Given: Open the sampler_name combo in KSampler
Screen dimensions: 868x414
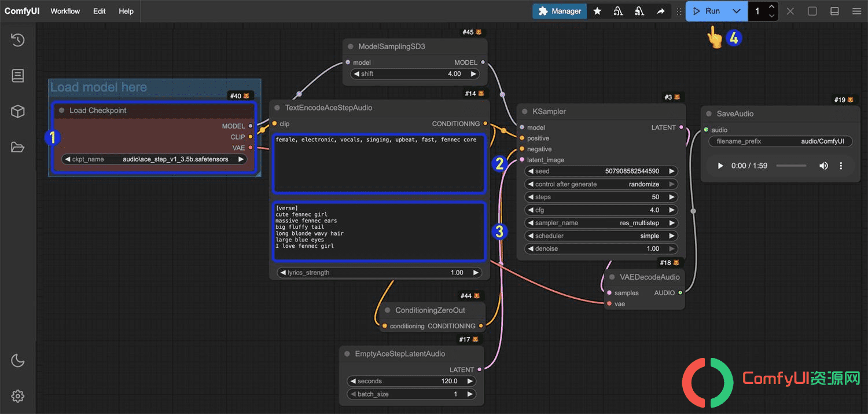Looking at the screenshot, I should (601, 223).
